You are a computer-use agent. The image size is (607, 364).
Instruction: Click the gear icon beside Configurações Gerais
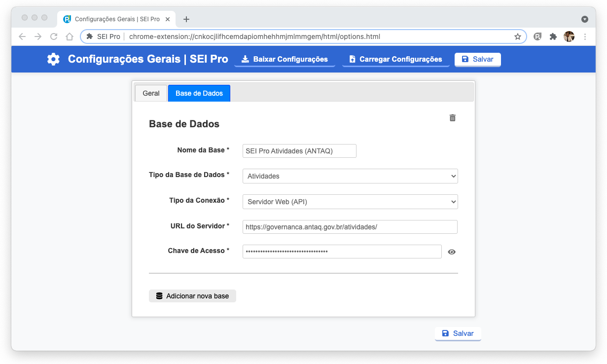point(53,59)
